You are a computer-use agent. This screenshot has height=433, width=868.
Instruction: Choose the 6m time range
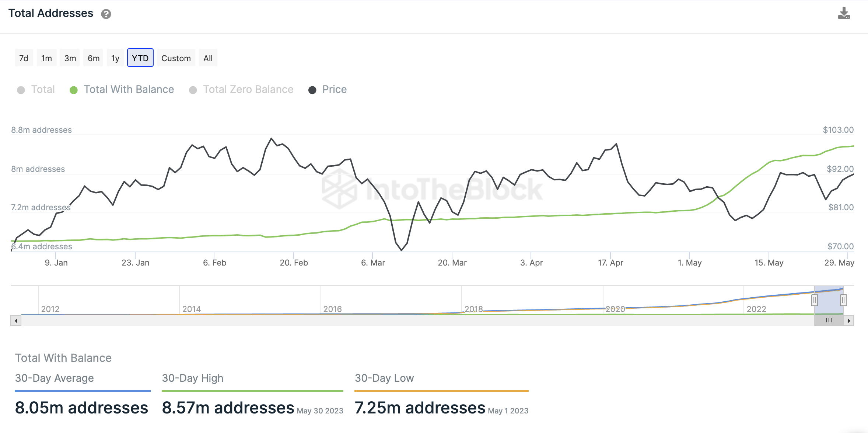94,58
